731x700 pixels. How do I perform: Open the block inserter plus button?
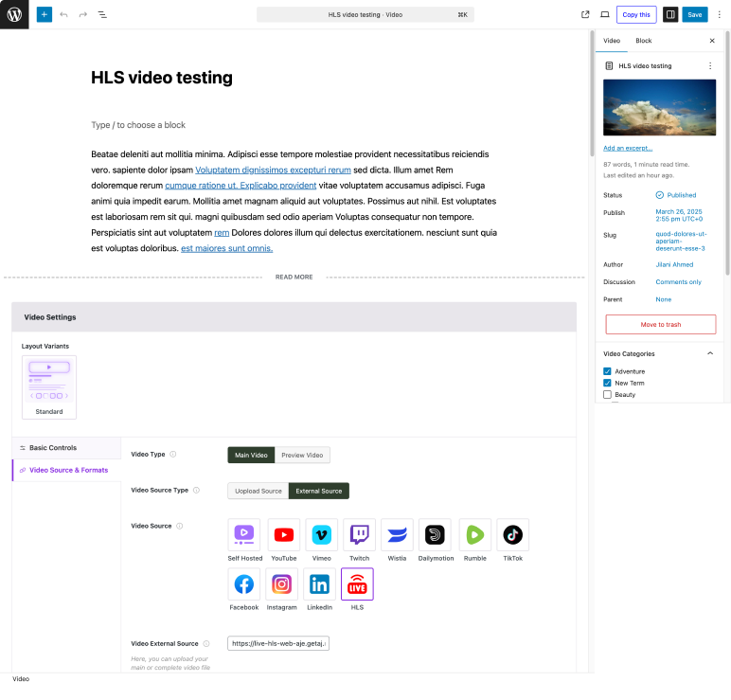pyautogui.click(x=44, y=15)
